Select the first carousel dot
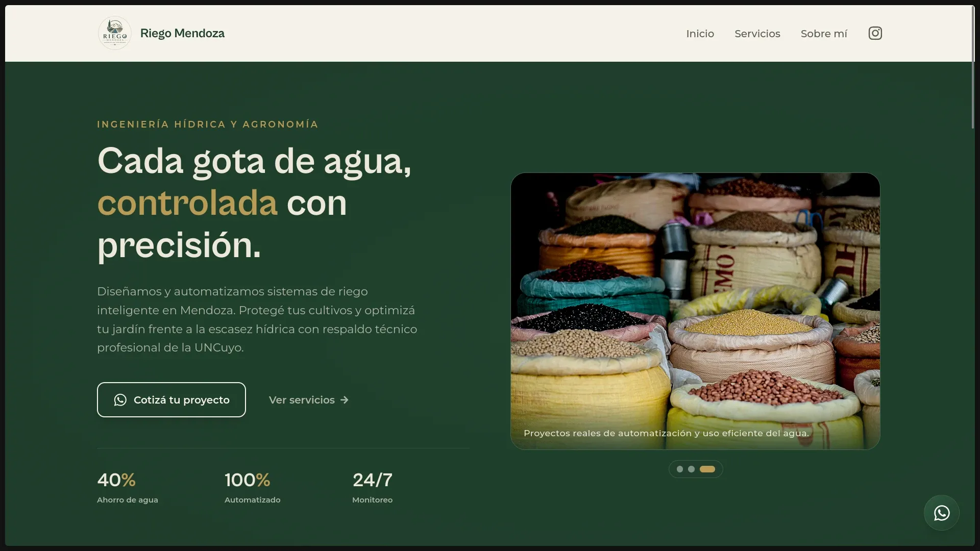The height and width of the screenshot is (551, 980). pyautogui.click(x=680, y=469)
